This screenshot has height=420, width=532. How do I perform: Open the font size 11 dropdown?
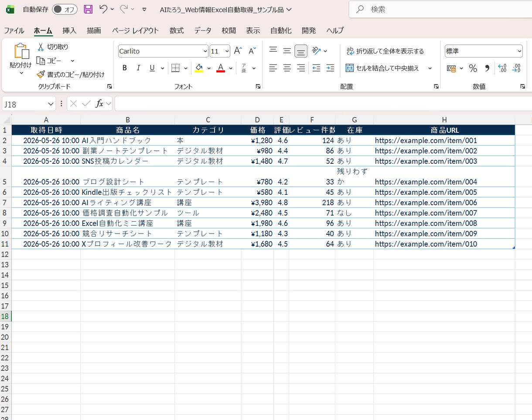click(x=227, y=51)
